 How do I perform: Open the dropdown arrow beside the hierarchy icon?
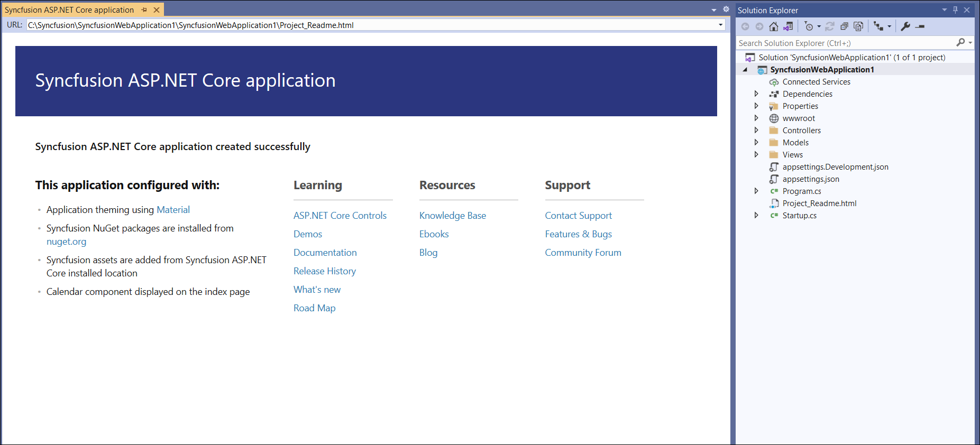[889, 26]
